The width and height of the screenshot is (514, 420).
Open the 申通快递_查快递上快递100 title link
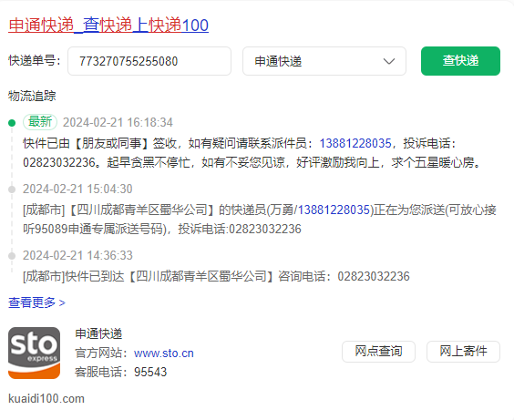click(x=108, y=26)
